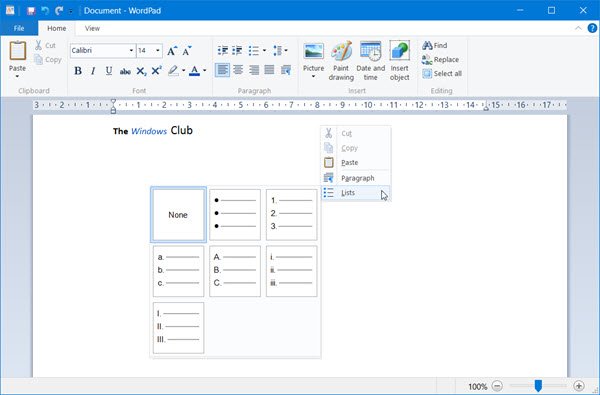
Task: Click the Replace button
Action: 440,59
